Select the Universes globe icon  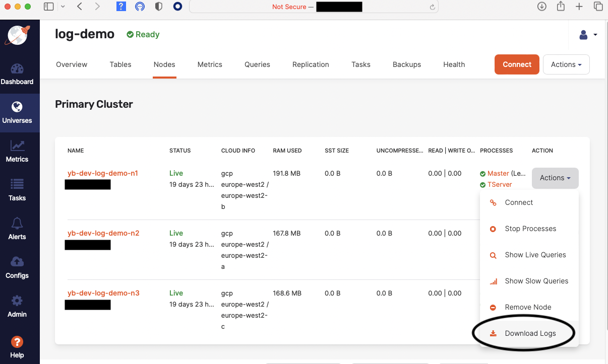(x=17, y=107)
